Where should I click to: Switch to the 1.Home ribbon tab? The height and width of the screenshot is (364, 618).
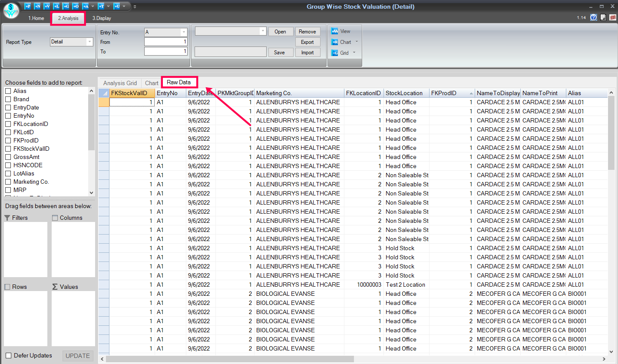(x=36, y=18)
